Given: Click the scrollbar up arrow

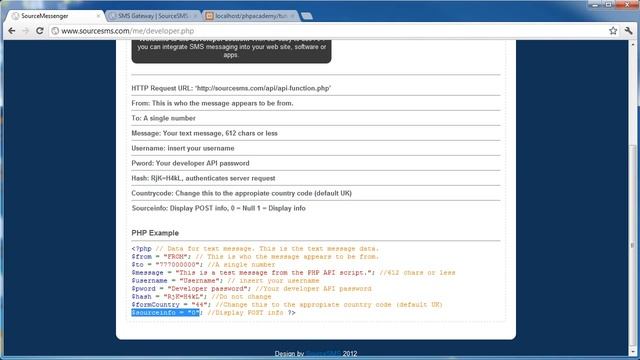Looking at the screenshot, I should pos(633,44).
